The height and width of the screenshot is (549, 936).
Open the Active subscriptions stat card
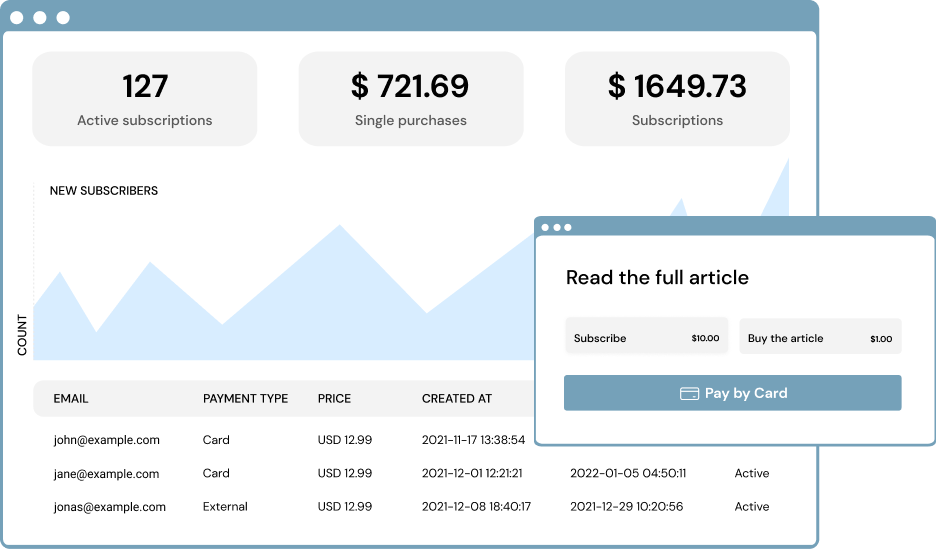pyautogui.click(x=145, y=99)
